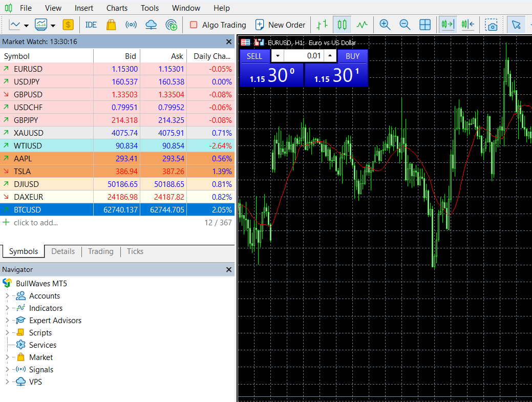Close the Navigator panel

229,270
